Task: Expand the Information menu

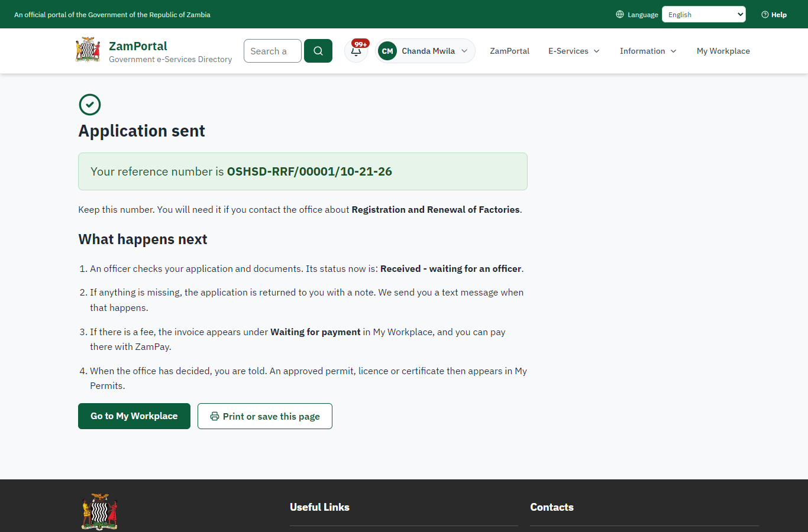Action: click(648, 51)
